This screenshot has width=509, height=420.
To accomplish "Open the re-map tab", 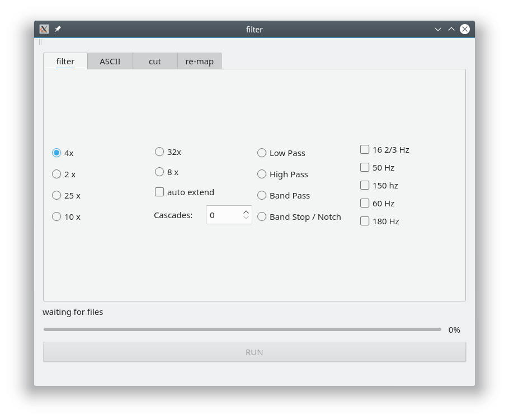I will tap(199, 62).
